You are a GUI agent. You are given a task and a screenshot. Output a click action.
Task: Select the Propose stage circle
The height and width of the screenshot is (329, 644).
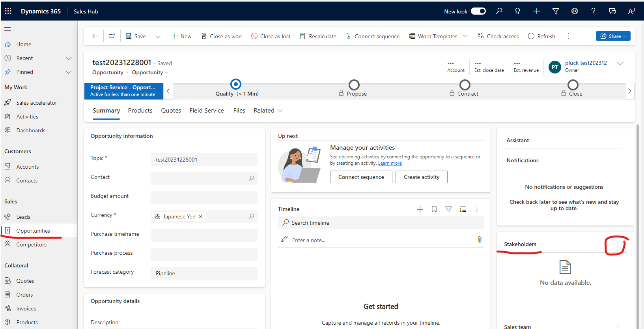pyautogui.click(x=354, y=85)
